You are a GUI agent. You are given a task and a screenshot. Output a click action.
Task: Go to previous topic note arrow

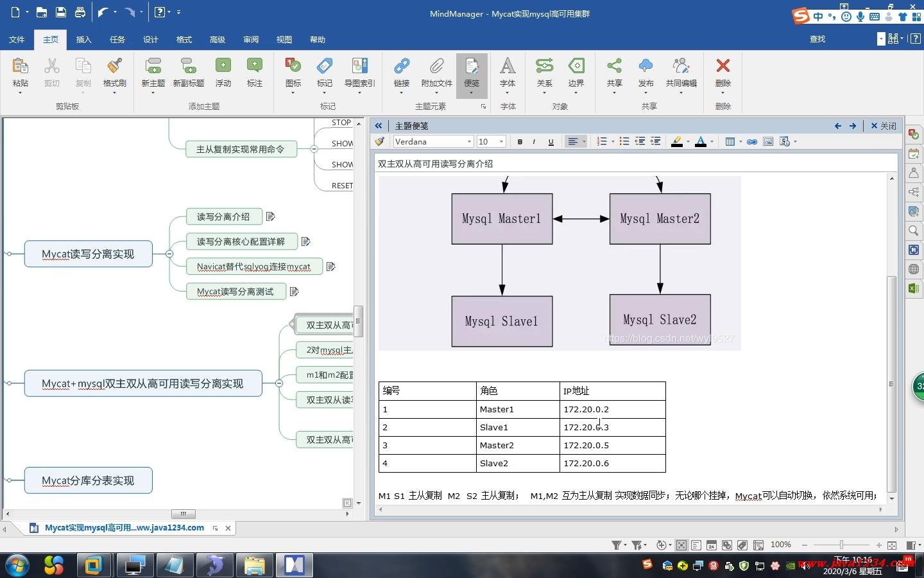click(x=838, y=126)
